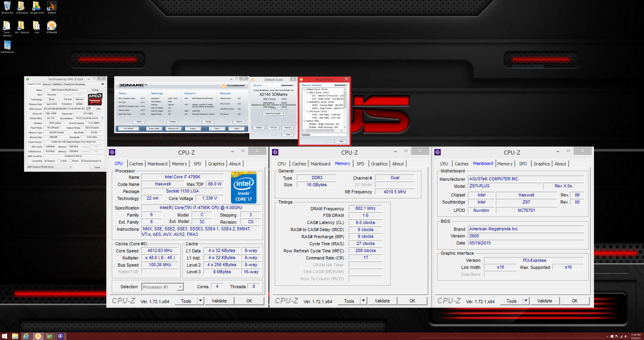Open the Windows Start button
This screenshot has height=340, width=644.
[5, 336]
